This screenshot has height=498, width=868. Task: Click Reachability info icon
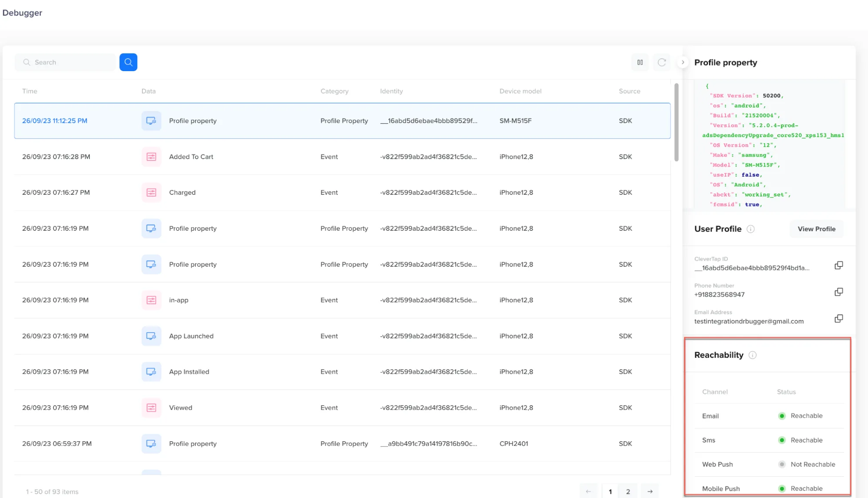[x=752, y=355]
